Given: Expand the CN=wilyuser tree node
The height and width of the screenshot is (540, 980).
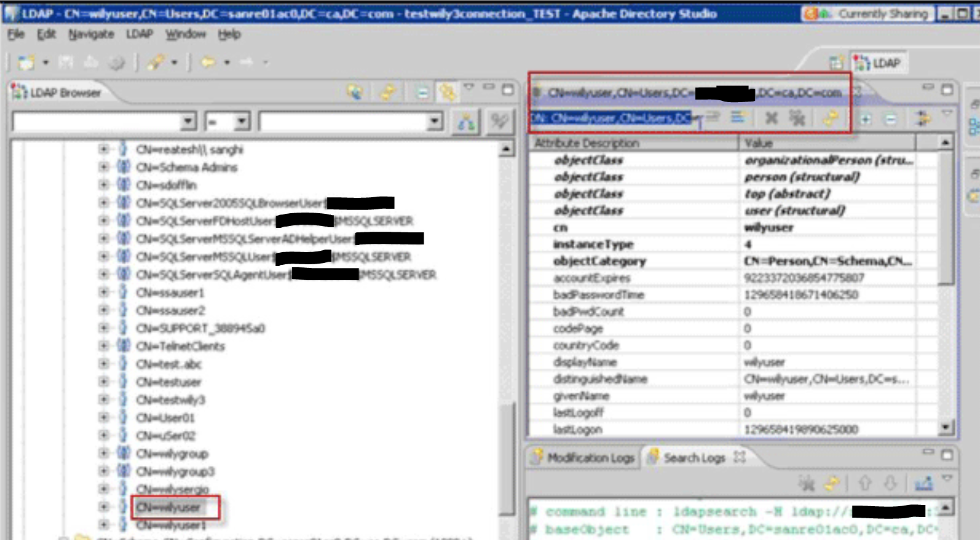Looking at the screenshot, I should (103, 507).
